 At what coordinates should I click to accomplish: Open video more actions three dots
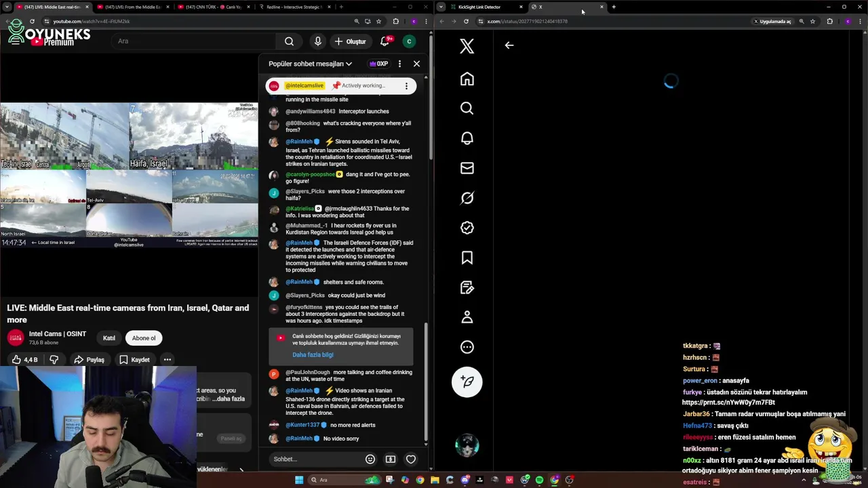pos(167,360)
